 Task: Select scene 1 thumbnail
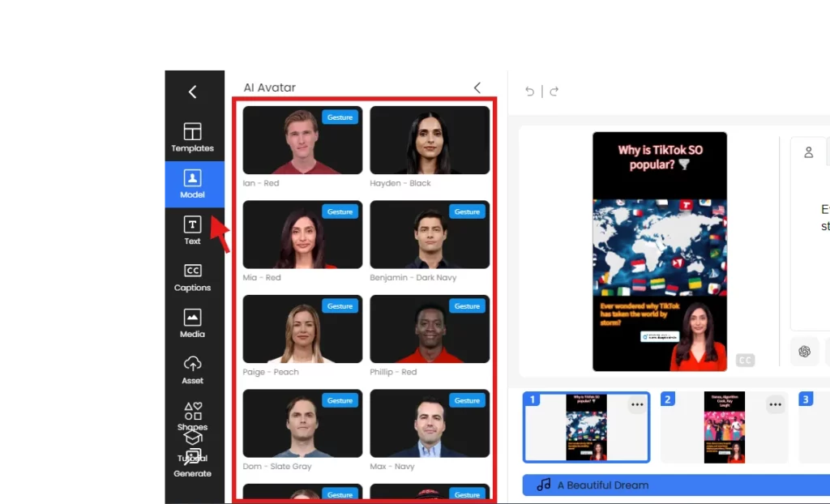click(x=586, y=427)
